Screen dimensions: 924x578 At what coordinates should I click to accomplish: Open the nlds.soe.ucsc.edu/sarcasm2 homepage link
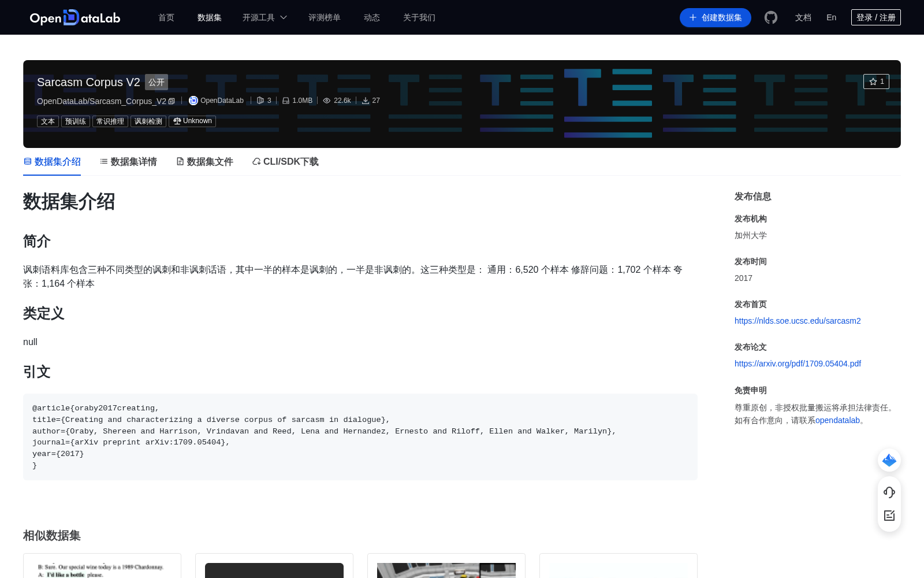coord(798,321)
